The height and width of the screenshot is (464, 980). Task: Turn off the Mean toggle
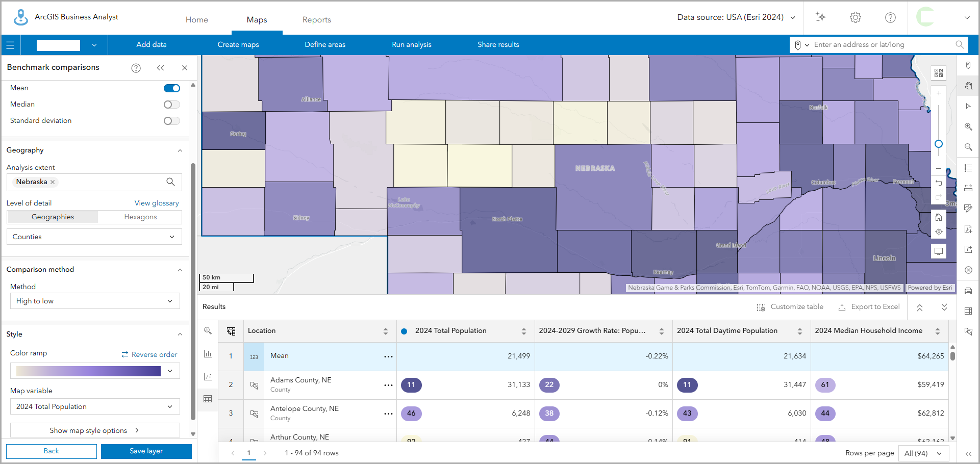(172, 88)
